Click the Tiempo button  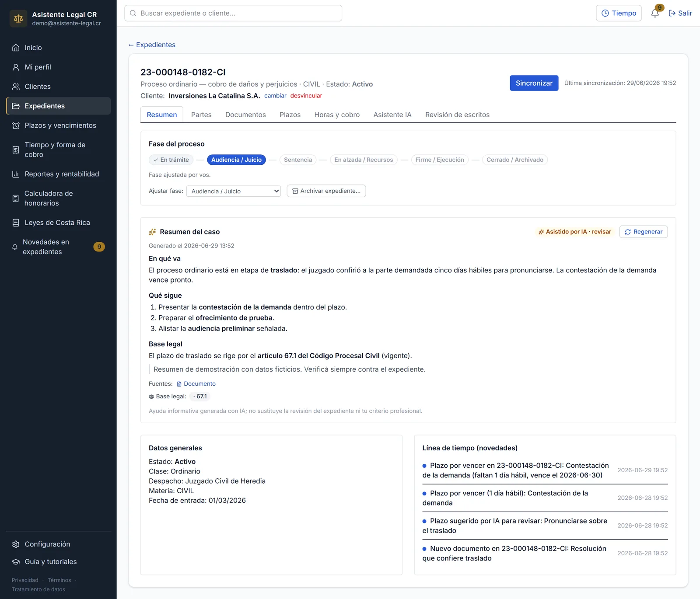(x=619, y=13)
